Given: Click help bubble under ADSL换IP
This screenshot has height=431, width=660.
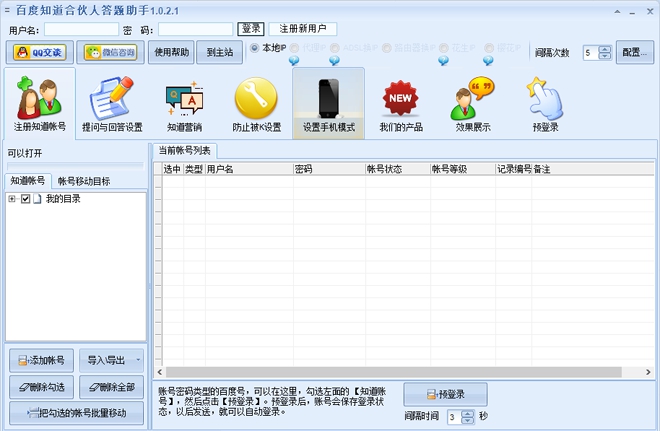Looking at the screenshot, I should pyautogui.click(x=334, y=61).
